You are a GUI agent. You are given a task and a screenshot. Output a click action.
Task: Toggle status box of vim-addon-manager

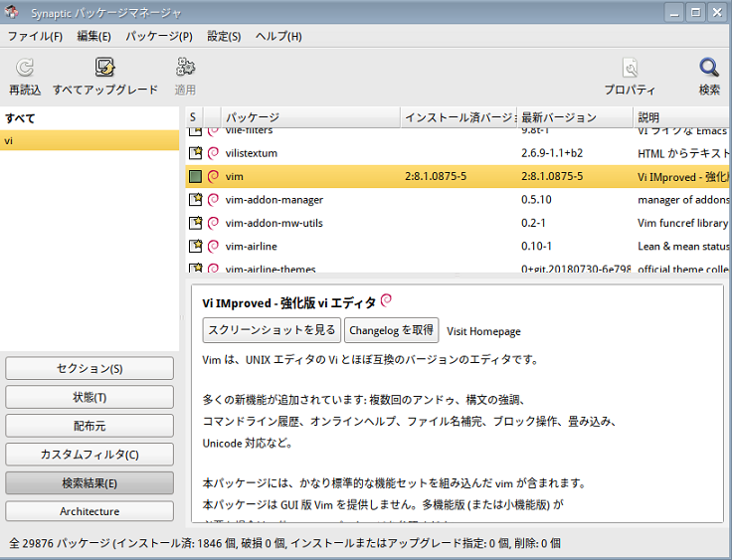point(195,200)
